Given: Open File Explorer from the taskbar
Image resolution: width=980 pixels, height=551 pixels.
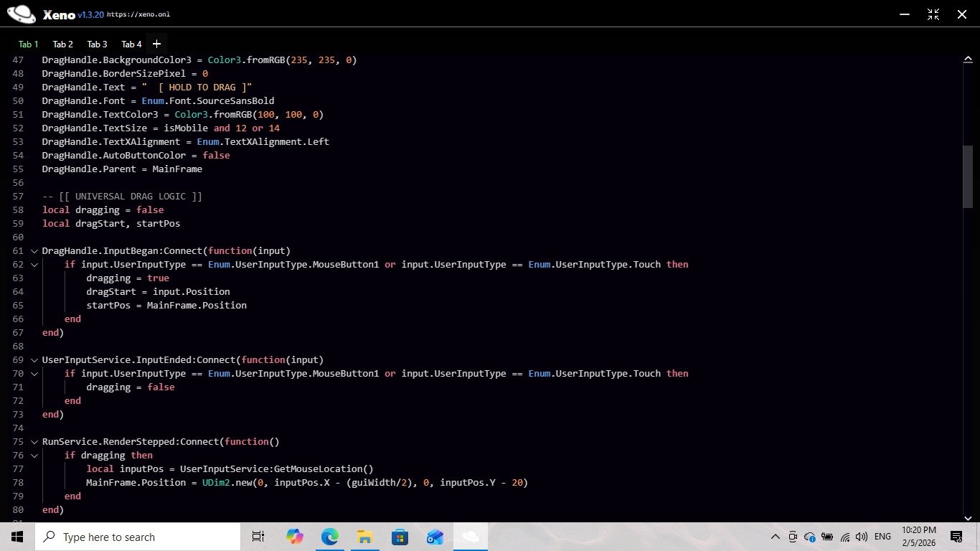Looking at the screenshot, I should (364, 537).
